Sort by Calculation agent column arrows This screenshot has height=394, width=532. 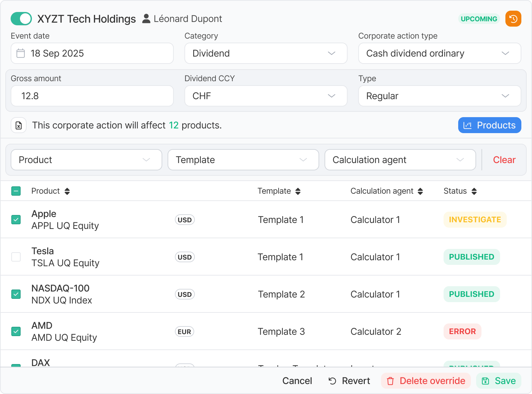click(420, 191)
